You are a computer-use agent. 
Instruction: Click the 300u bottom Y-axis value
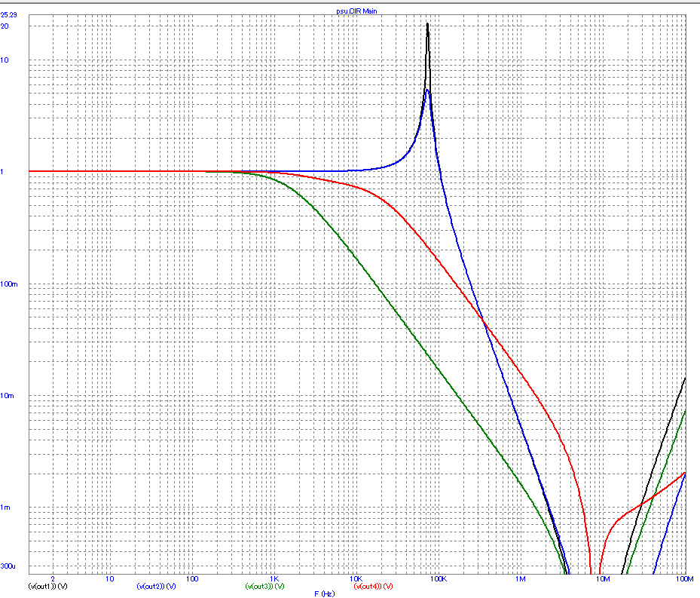coord(8,566)
